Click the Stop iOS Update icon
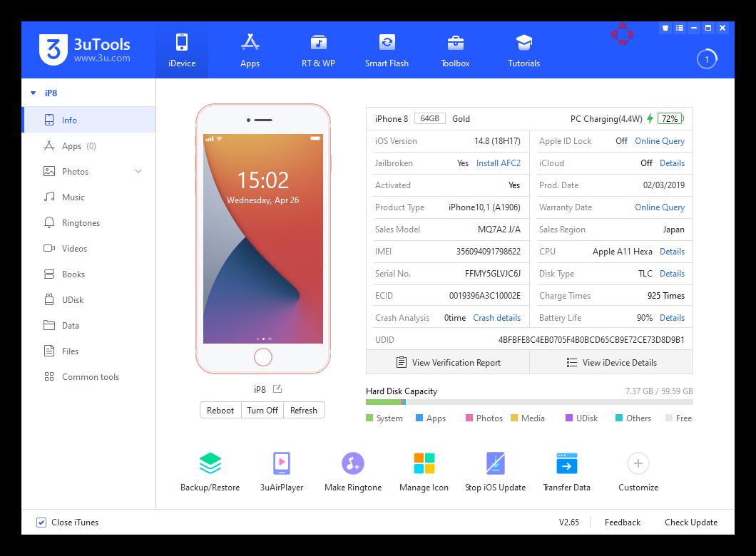 (495, 464)
